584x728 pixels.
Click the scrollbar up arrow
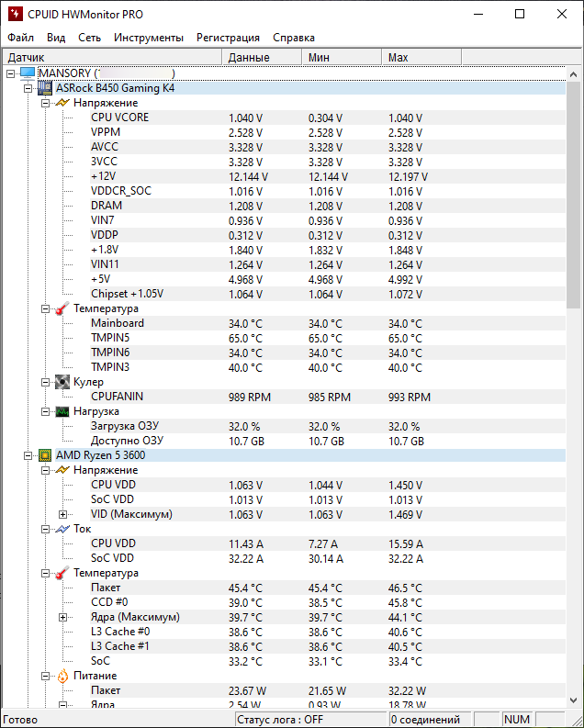[573, 74]
